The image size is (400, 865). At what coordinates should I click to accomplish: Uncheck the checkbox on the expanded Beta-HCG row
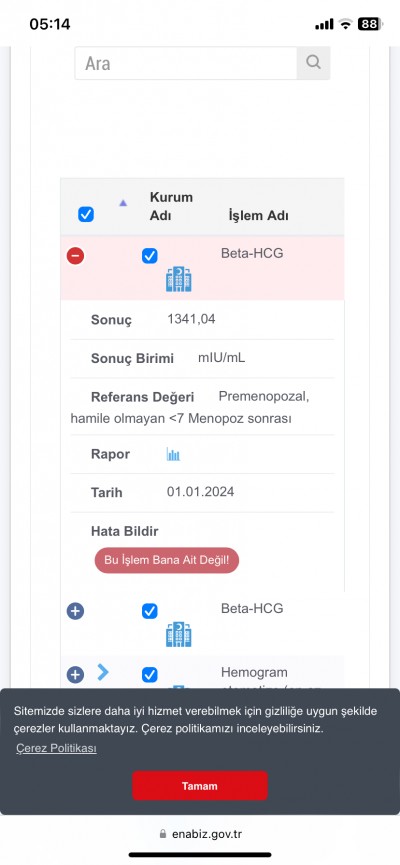pyautogui.click(x=150, y=256)
